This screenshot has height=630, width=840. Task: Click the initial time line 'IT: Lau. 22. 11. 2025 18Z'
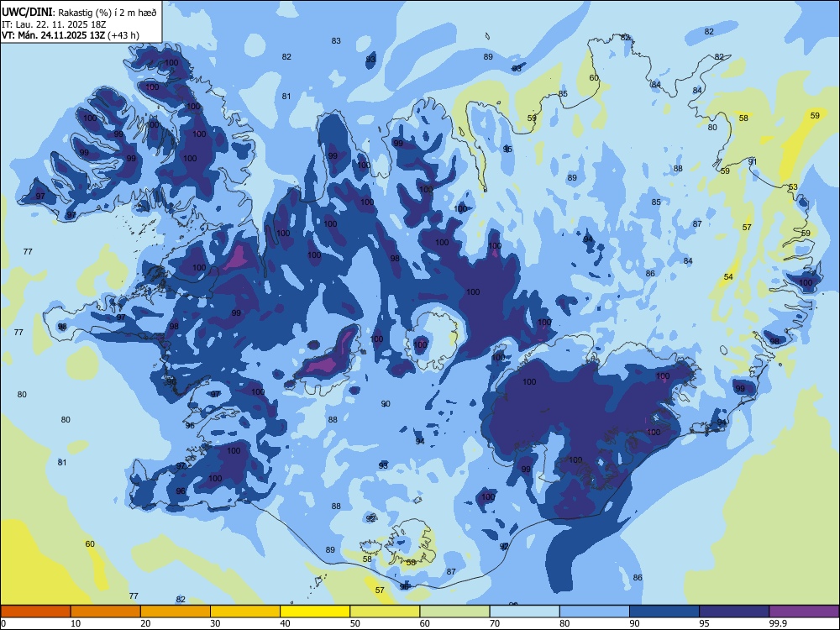pos(54,24)
